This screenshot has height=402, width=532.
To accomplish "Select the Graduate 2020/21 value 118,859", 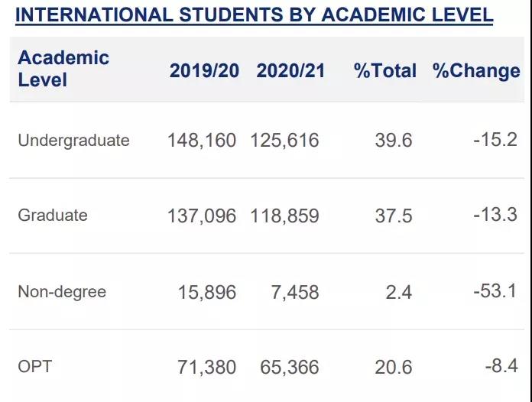I will click(x=284, y=216).
